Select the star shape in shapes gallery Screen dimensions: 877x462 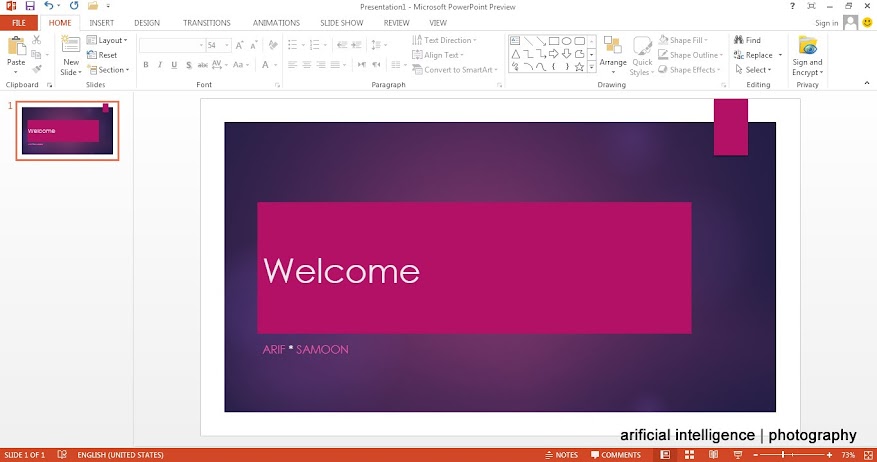[x=579, y=67]
